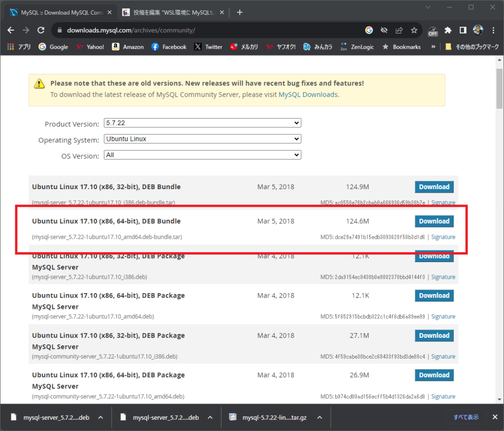Reload the current page

point(41,30)
